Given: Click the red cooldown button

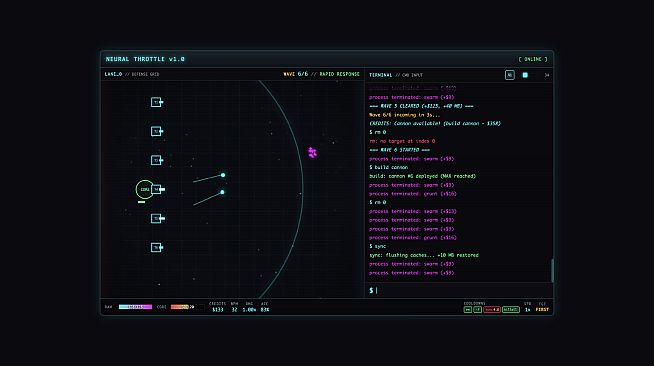Looking at the screenshot, I should pos(492,310).
